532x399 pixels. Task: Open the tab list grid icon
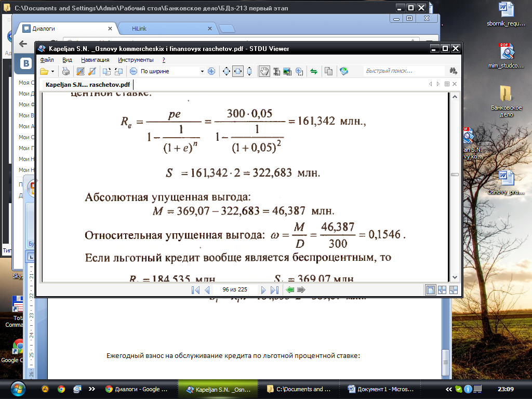(x=447, y=84)
